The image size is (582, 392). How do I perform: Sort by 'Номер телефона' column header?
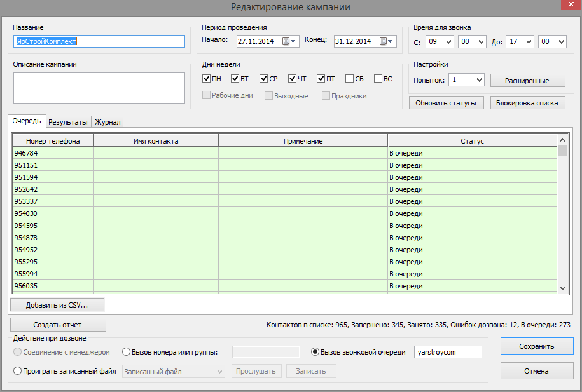pyautogui.click(x=53, y=141)
